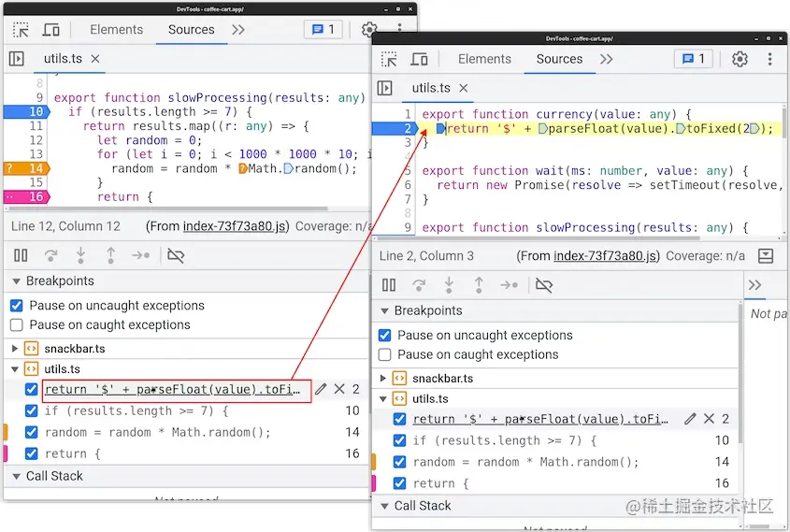Image resolution: width=790 pixels, height=532 pixels.
Task: Toggle drawer icon beside Coverage in right window
Action: [766, 256]
